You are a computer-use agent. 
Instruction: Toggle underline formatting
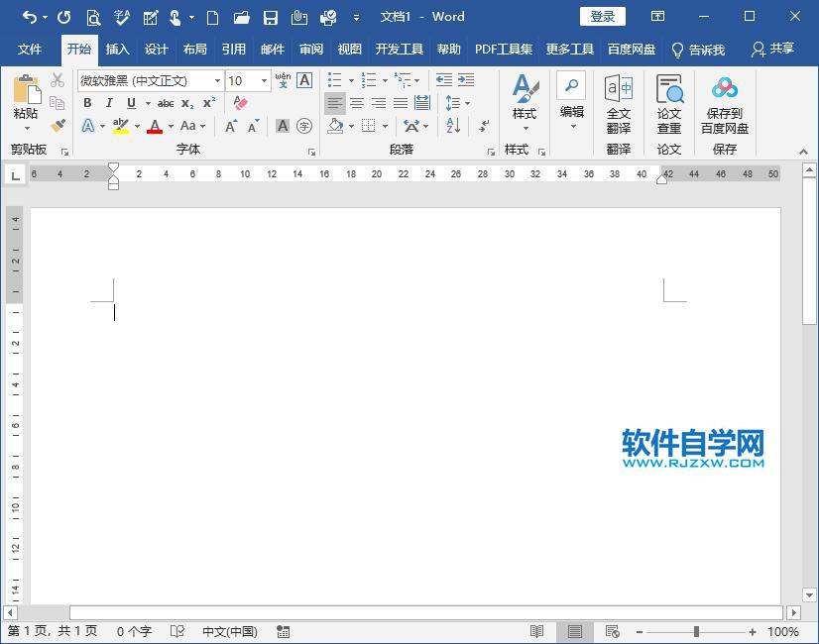130,103
